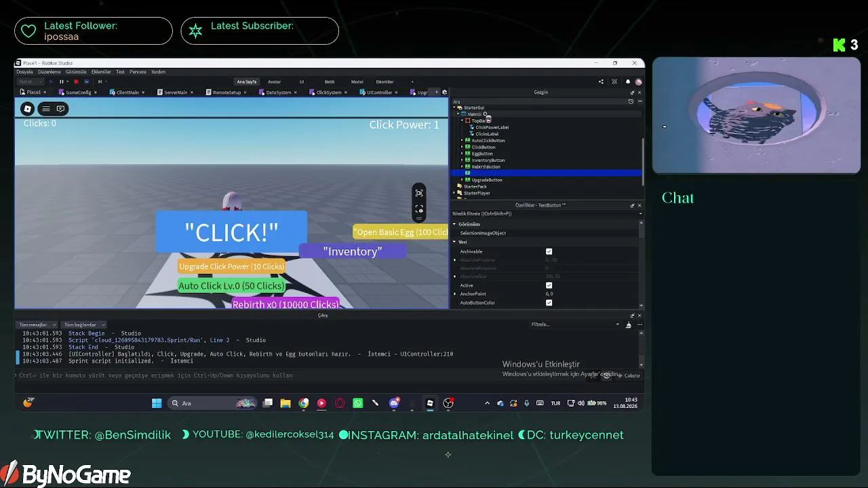Switch to Roblox Studio taskbar icon
Image resolution: width=868 pixels, height=488 pixels.
430,403
